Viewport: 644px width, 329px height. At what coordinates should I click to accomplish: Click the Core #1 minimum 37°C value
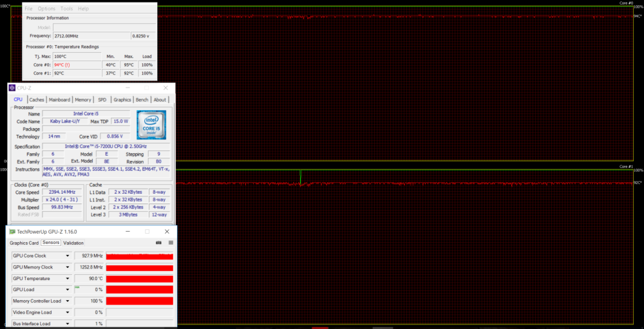pyautogui.click(x=111, y=73)
